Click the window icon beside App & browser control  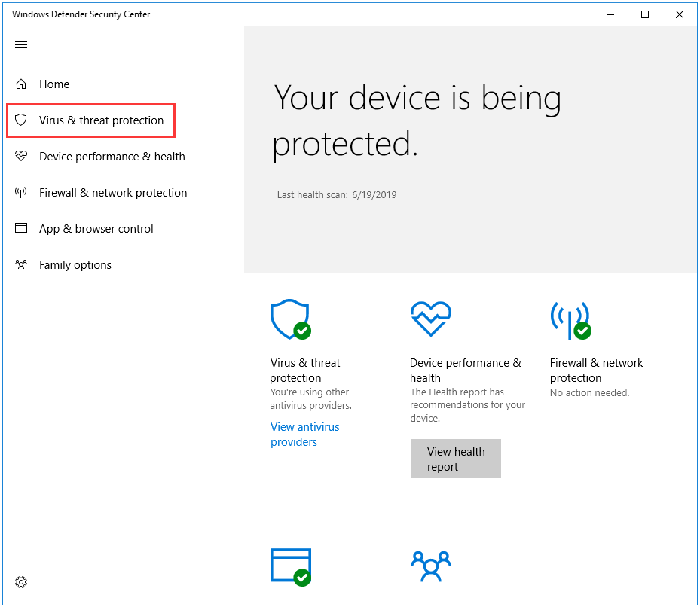[x=21, y=228]
